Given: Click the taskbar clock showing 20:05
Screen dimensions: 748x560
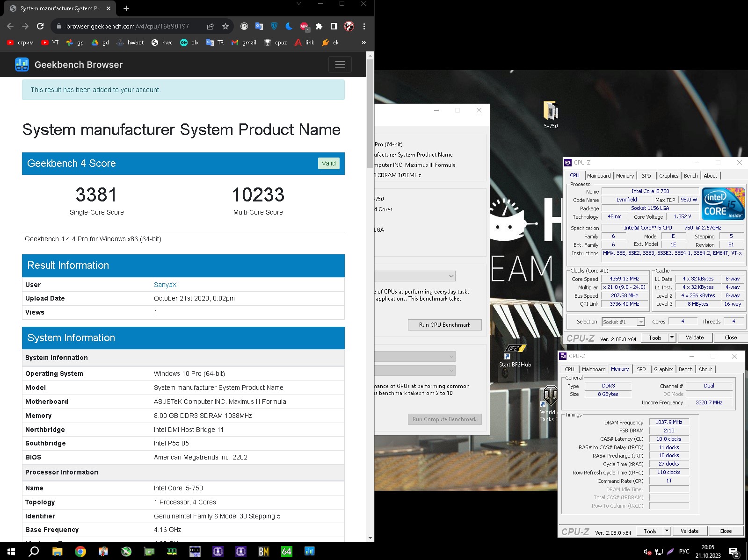Looking at the screenshot, I should [708, 552].
